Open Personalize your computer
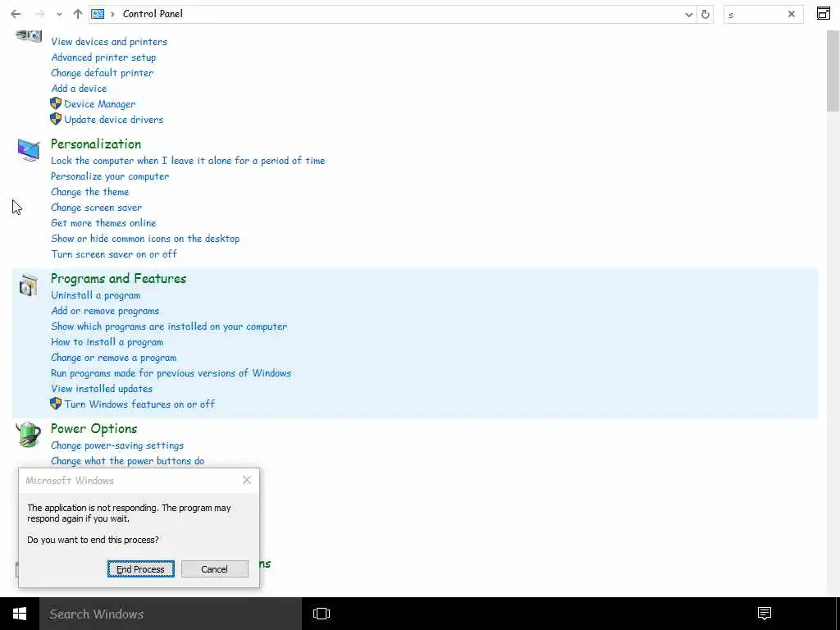 click(x=110, y=176)
